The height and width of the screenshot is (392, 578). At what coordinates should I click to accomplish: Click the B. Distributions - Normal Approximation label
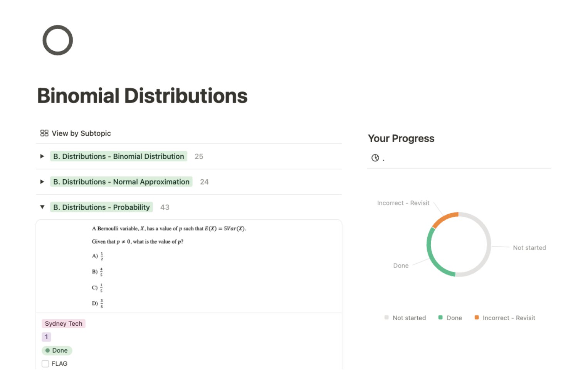[x=121, y=182]
